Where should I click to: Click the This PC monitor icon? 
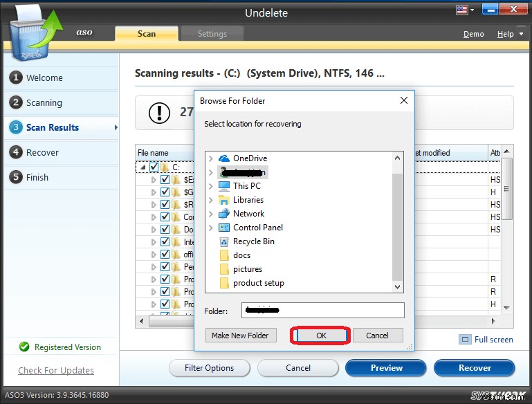224,186
